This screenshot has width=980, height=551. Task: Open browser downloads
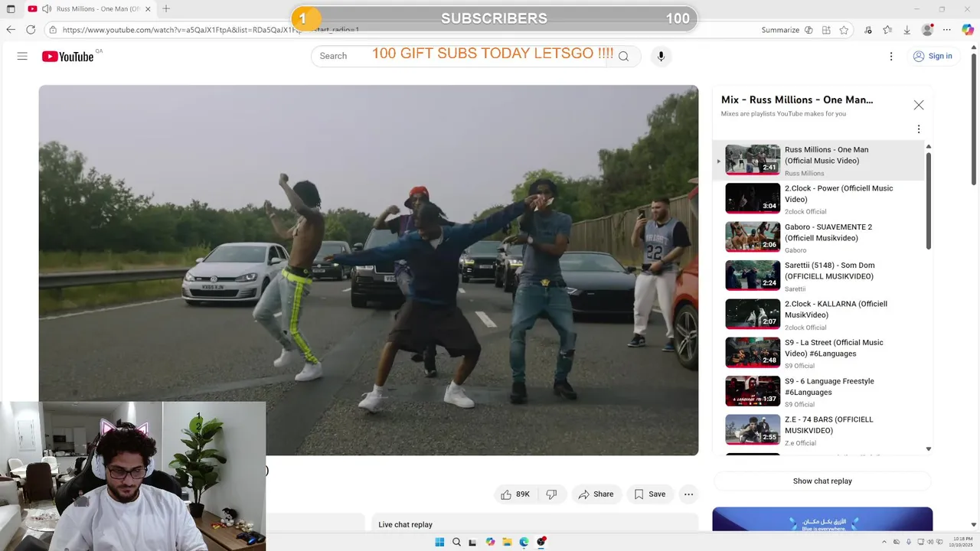click(907, 30)
